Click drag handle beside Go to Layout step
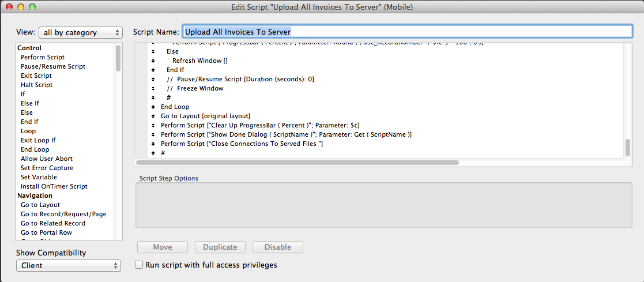 153,116
